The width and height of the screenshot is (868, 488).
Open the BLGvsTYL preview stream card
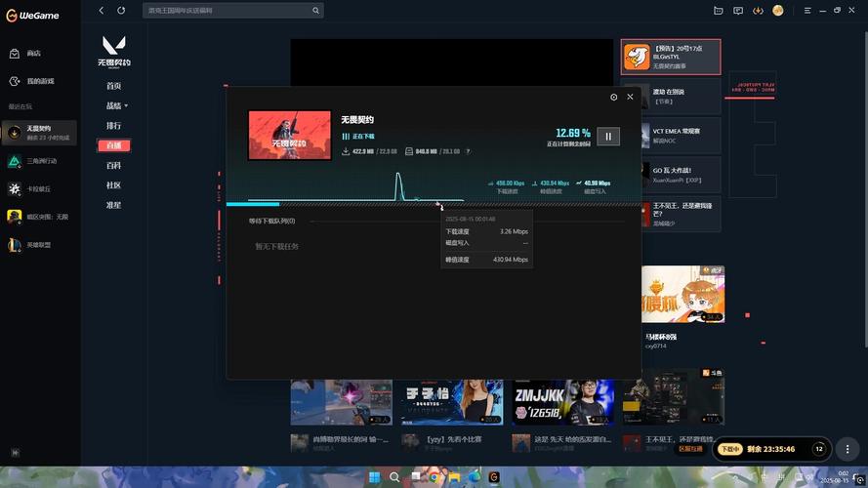pyautogui.click(x=671, y=57)
